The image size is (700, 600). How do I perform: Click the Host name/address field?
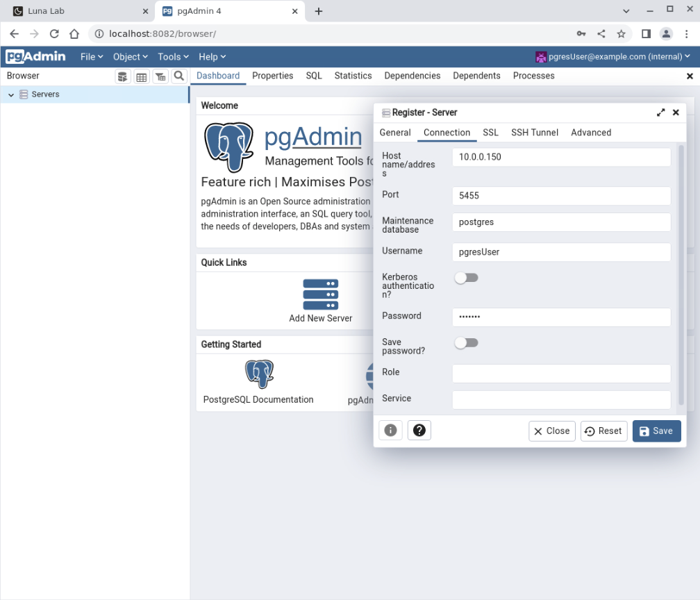[x=561, y=157]
